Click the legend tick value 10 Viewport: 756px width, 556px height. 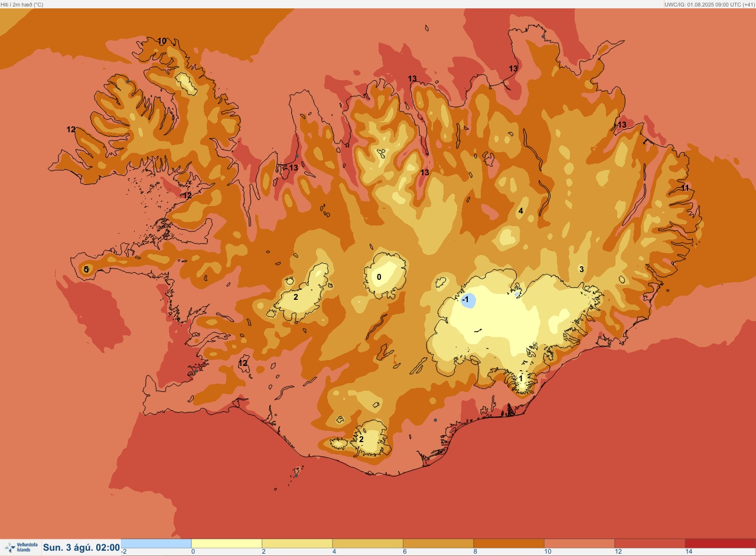pyautogui.click(x=548, y=552)
